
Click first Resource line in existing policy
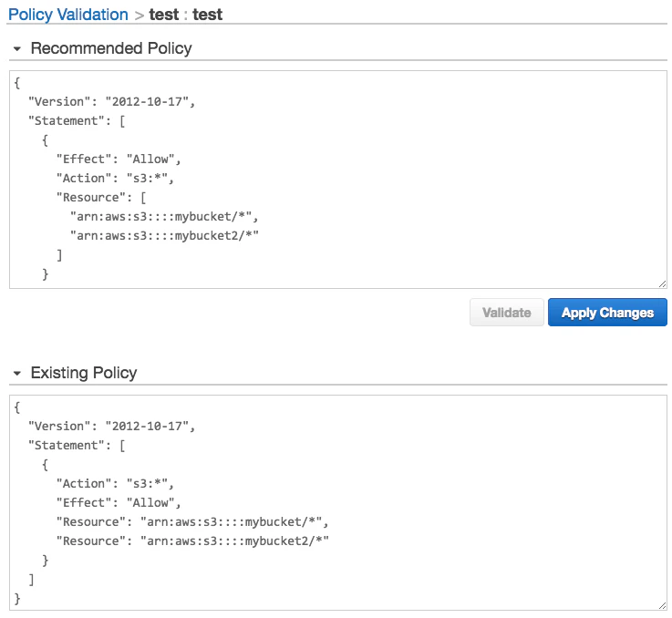tap(192, 522)
